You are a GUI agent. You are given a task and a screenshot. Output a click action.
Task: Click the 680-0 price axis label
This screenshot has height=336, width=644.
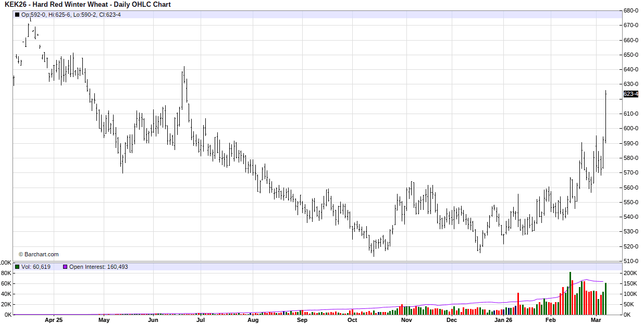(x=631, y=10)
